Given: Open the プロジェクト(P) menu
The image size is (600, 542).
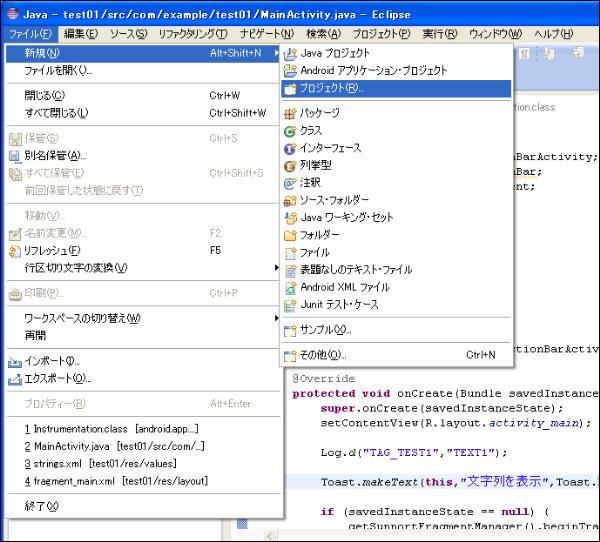Looking at the screenshot, I should click(382, 34).
